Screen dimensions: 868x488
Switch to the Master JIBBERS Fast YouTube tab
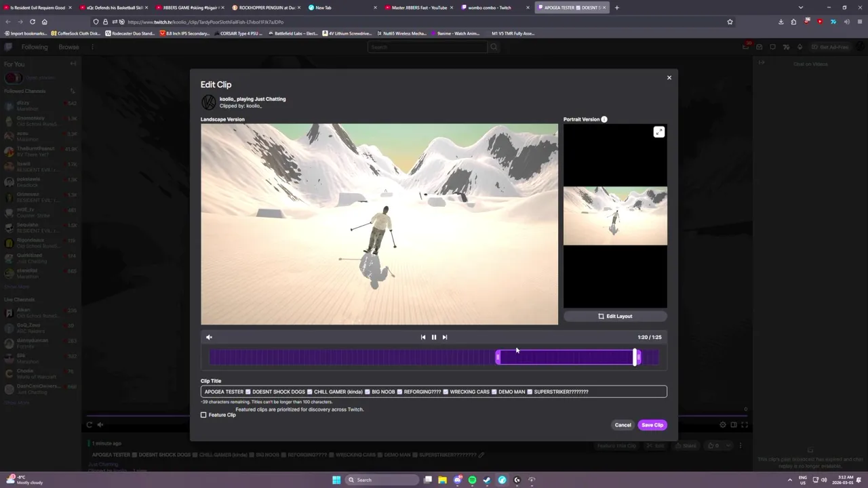click(x=418, y=7)
